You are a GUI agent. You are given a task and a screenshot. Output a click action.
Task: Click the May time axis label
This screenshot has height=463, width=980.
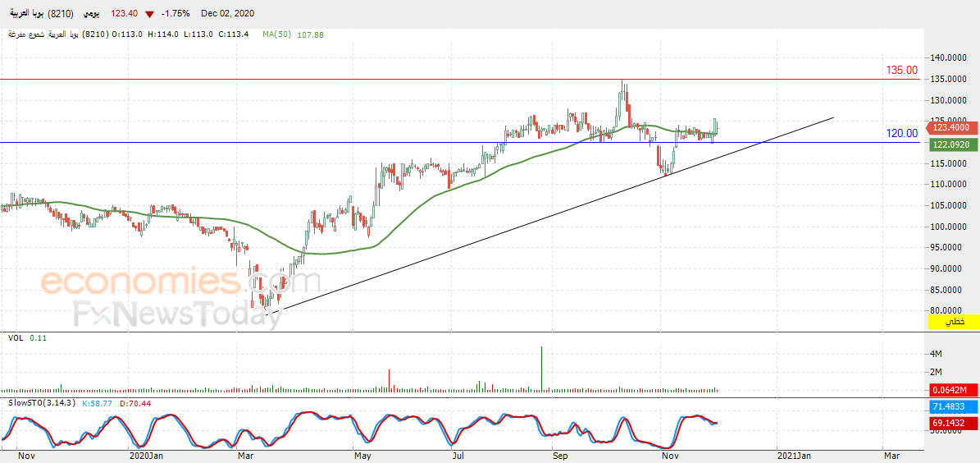(362, 457)
